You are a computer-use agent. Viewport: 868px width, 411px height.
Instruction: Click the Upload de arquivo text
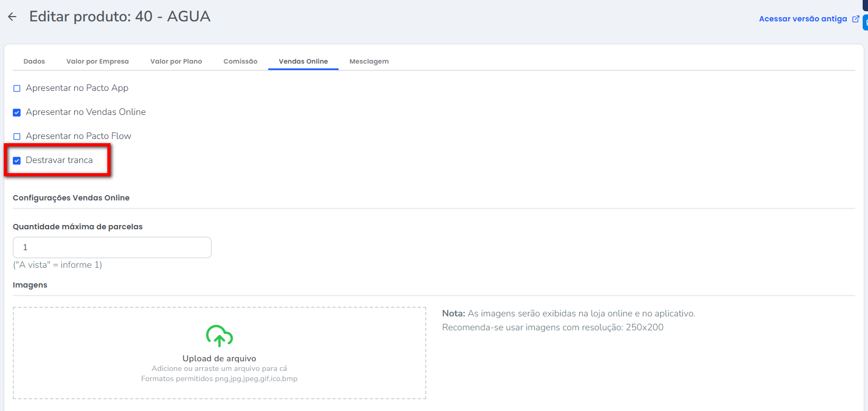(219, 359)
